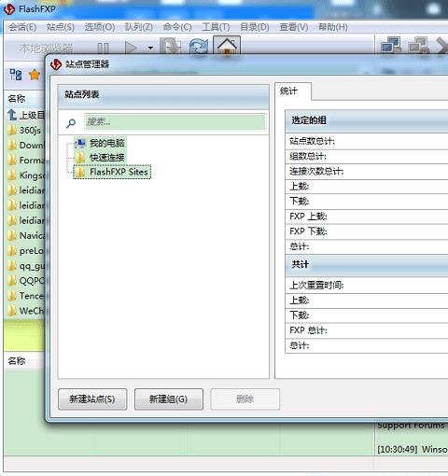Image resolution: width=448 pixels, height=476 pixels.
Task: Click the 选定的组 section header
Action: [367, 120]
